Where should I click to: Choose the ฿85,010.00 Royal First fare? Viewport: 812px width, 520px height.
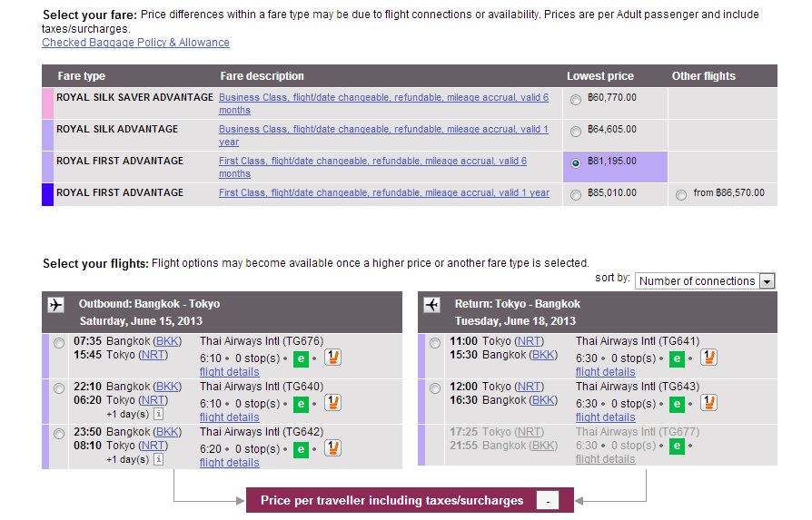576,195
